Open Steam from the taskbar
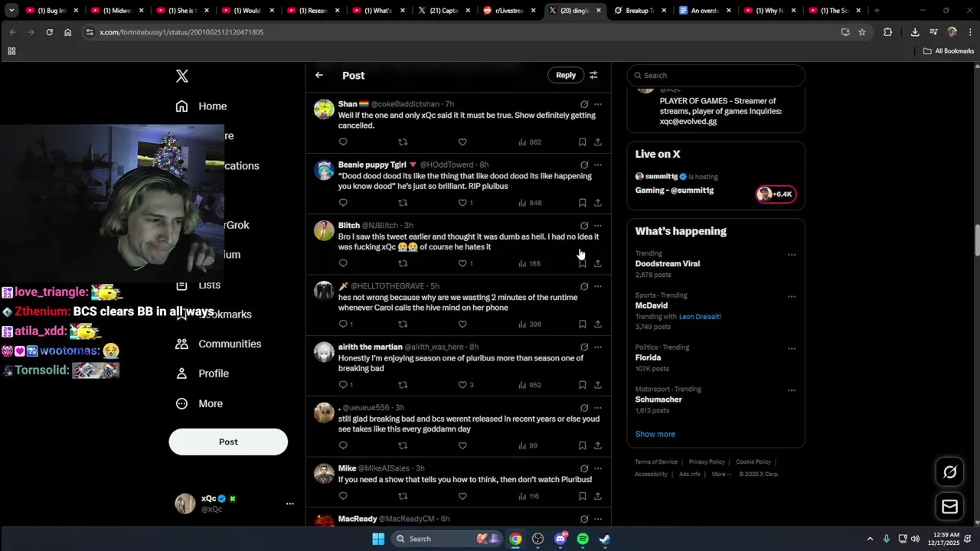 point(605,539)
